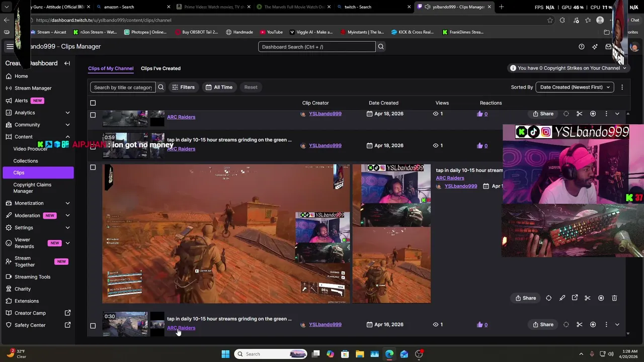This screenshot has width=644, height=362.
Task: Tick checkbox for the Apr 16 clip
Action: pos(93,326)
